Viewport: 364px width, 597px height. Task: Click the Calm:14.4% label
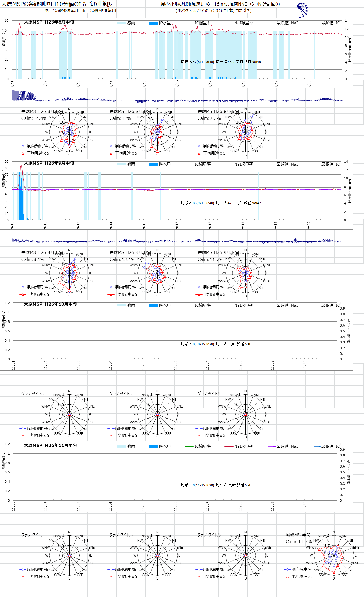click(x=34, y=118)
